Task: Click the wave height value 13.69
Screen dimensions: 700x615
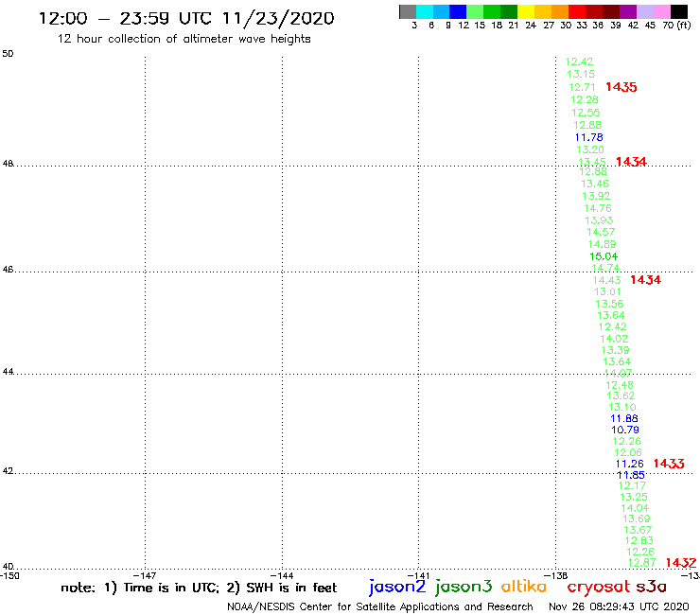Action: (637, 519)
